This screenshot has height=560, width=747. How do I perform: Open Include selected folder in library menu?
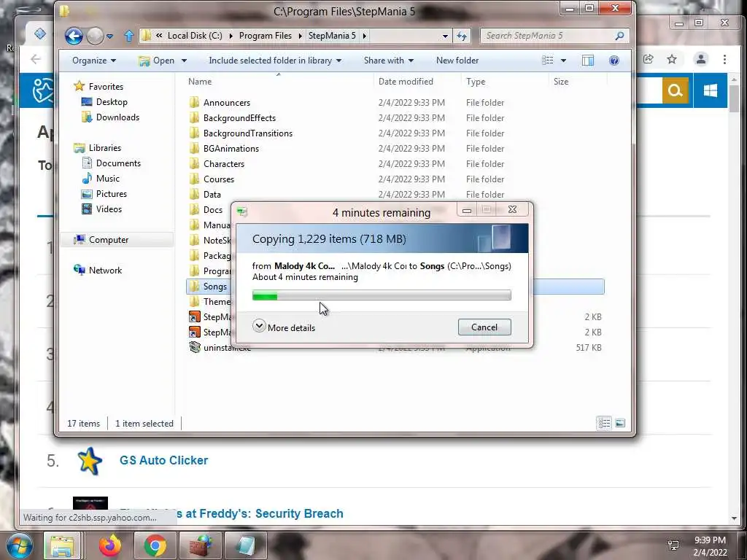[x=275, y=61]
